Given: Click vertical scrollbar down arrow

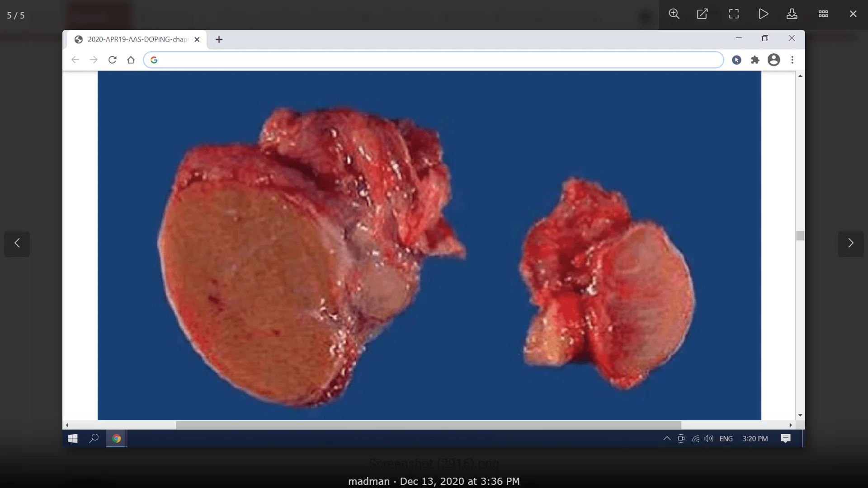Looking at the screenshot, I should (x=800, y=415).
